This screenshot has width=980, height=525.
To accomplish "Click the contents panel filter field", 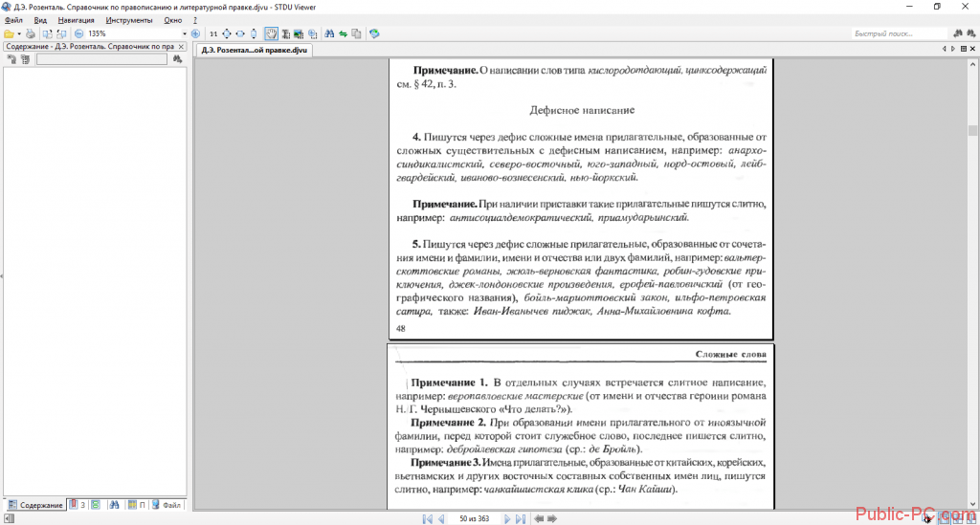I will (101, 59).
